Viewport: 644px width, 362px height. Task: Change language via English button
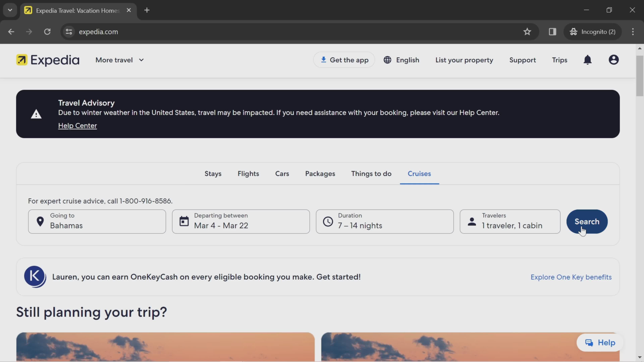coord(401,60)
